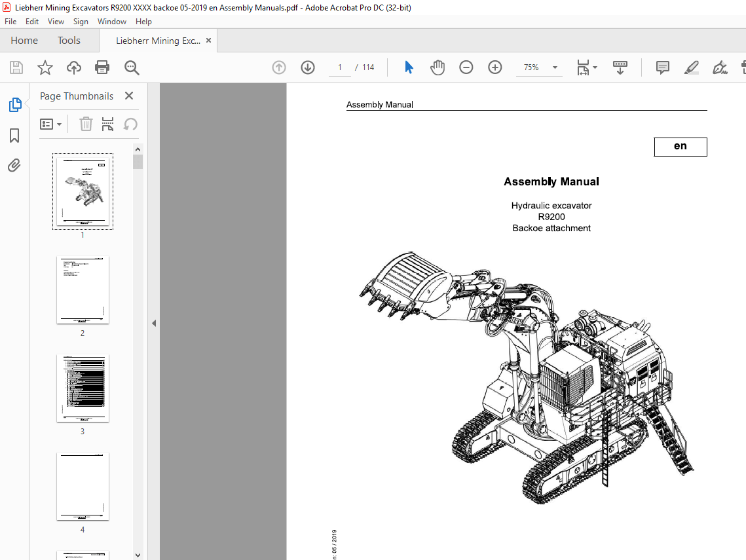This screenshot has width=746, height=560.
Task: Toggle the selection arrow tool
Action: pos(408,67)
